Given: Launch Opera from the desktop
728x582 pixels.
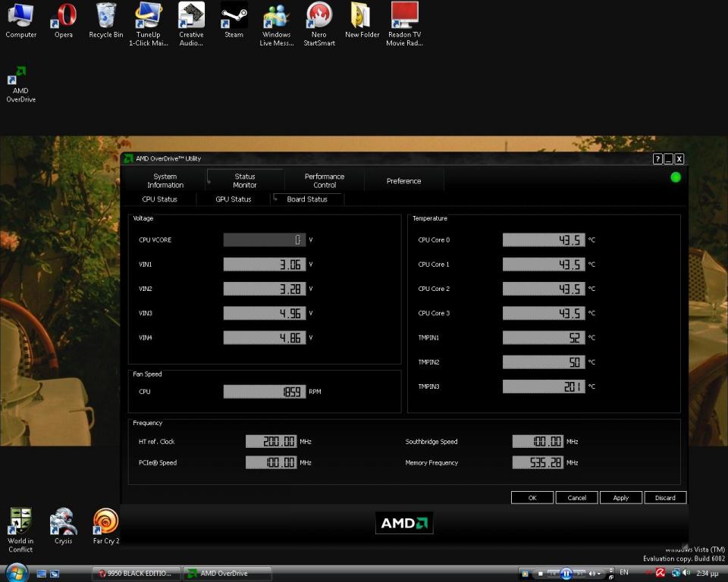Looking at the screenshot, I should click(x=64, y=20).
